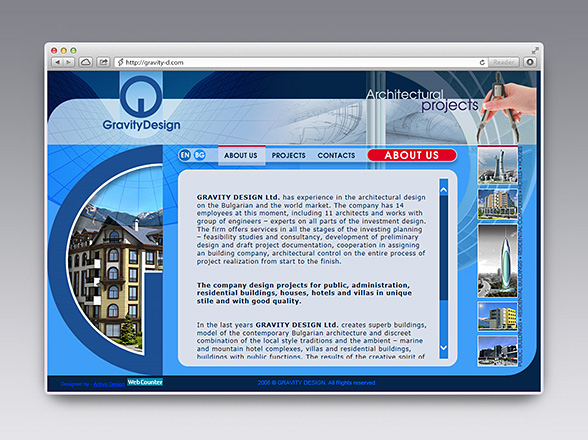Open the PROJECTS nav tab

288,155
